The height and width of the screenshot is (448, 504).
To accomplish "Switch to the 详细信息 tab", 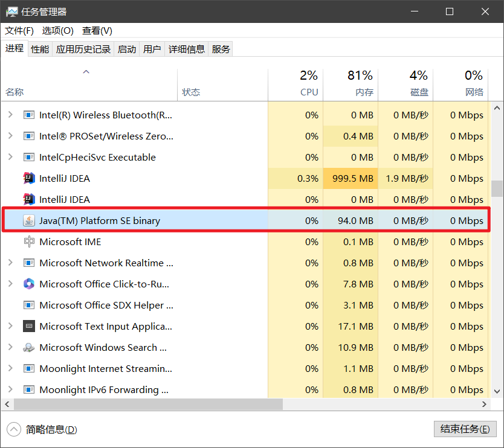I will tap(186, 49).
